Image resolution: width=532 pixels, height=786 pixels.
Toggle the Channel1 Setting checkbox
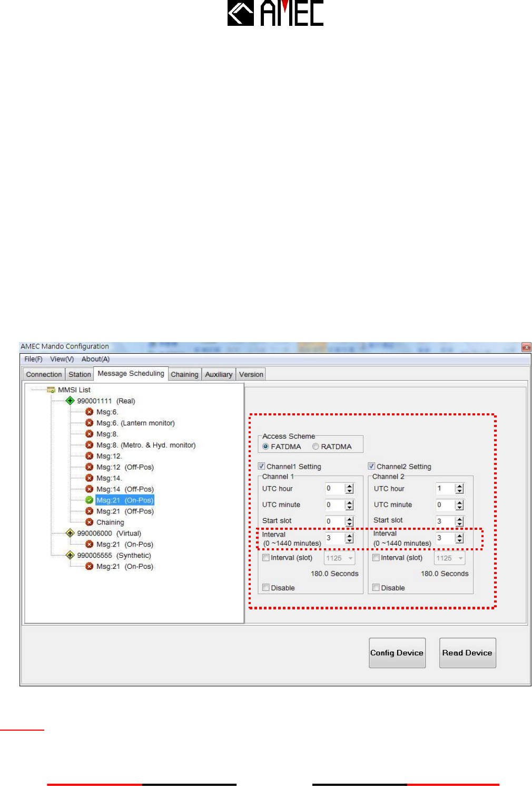(x=261, y=466)
